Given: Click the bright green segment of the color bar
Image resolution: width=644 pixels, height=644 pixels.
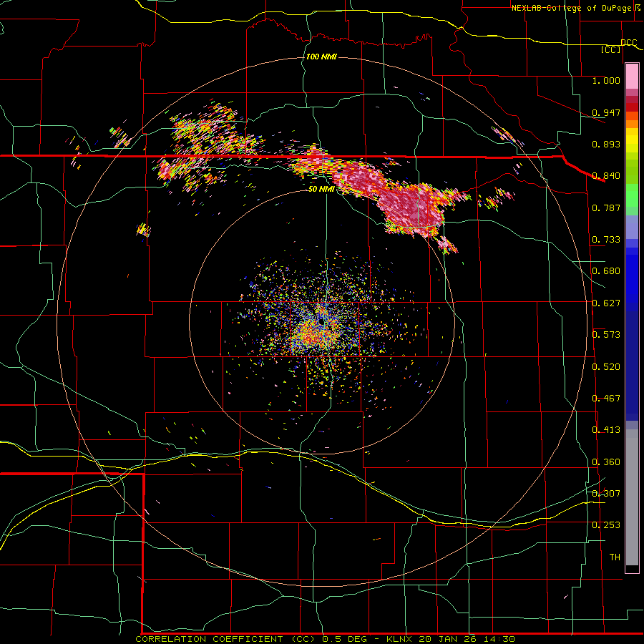Looking at the screenshot, I should pos(632,195).
